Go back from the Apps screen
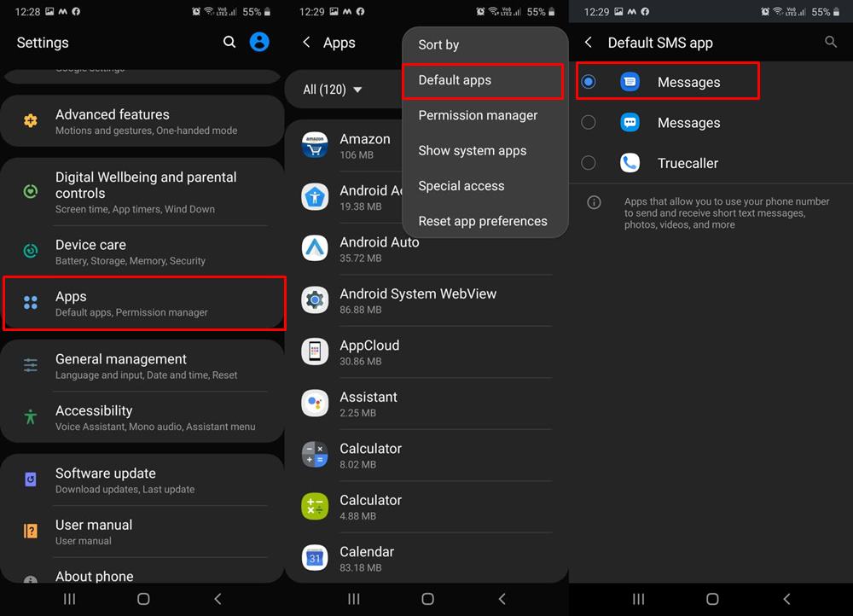 click(x=307, y=42)
